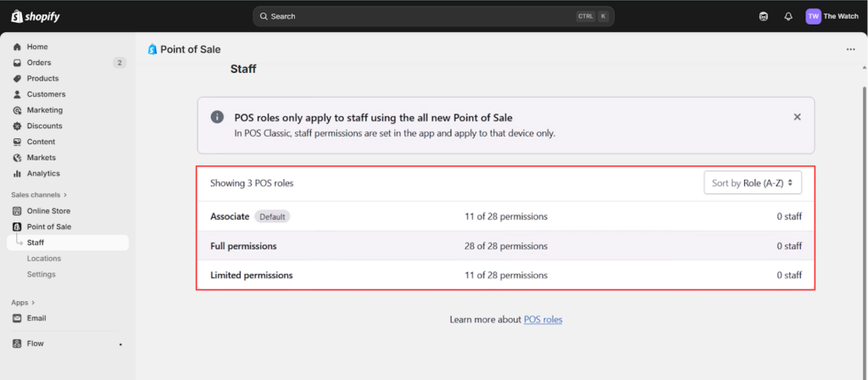This screenshot has width=868, height=380.
Task: Follow the POS roles help link
Action: (542, 320)
